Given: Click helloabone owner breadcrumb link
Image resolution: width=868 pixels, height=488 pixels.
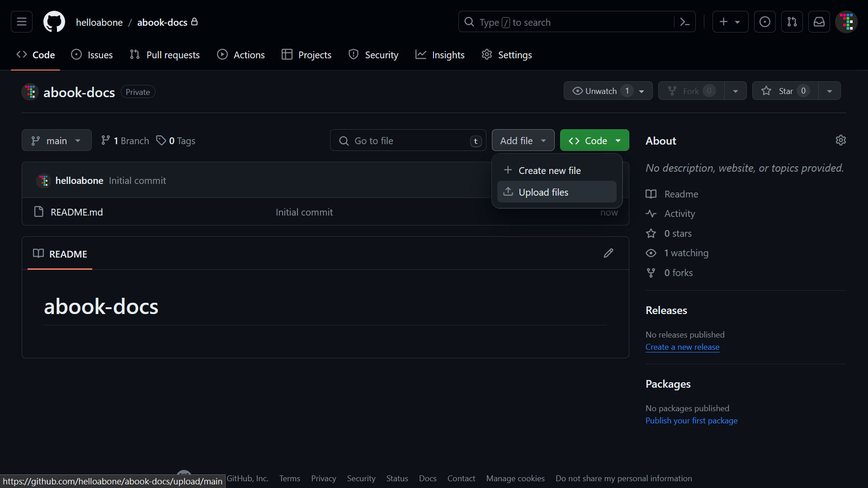Looking at the screenshot, I should [x=99, y=22].
